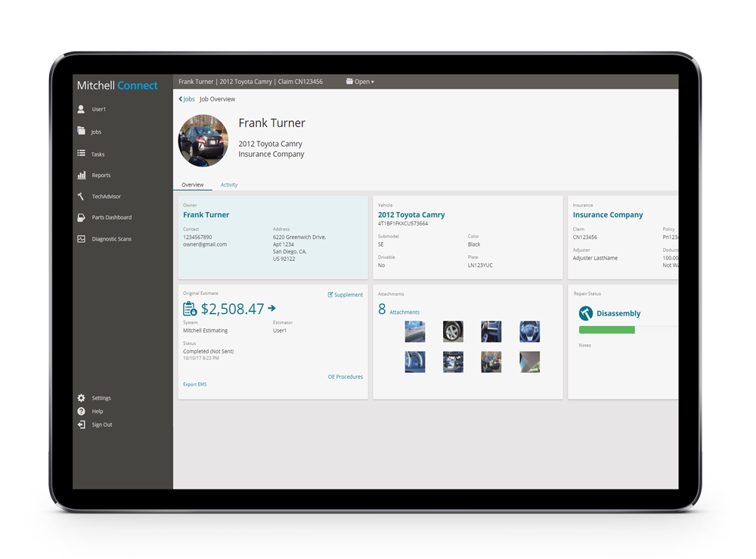756x559 pixels.
Task: Open Diagnostic Scans from sidebar
Action: (111, 239)
